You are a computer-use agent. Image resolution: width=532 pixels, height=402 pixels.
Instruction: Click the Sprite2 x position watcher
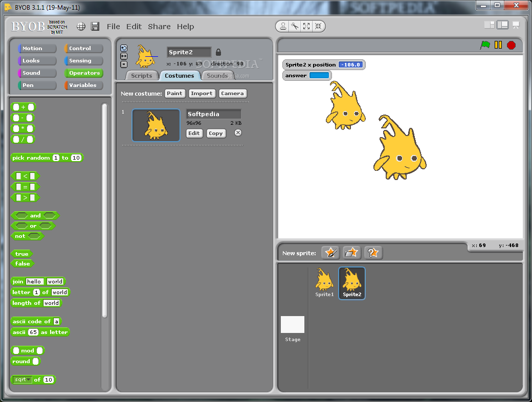pos(323,64)
